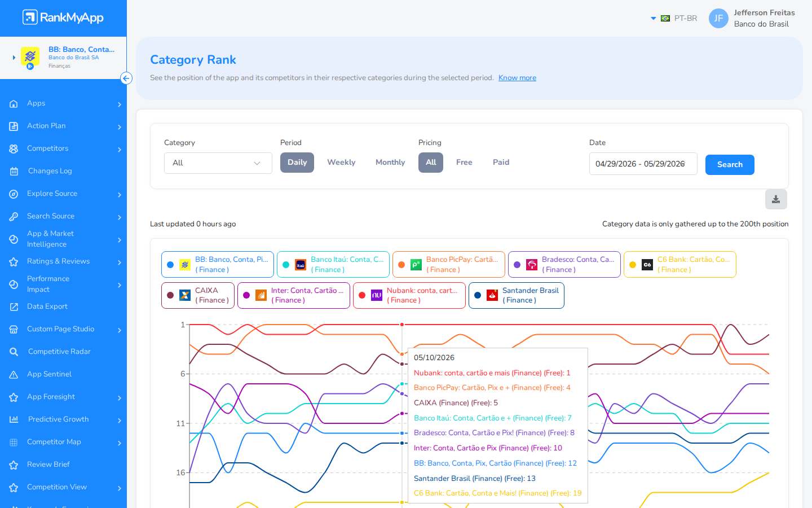812x508 pixels.
Task: Click the Apps home icon
Action: 14,103
